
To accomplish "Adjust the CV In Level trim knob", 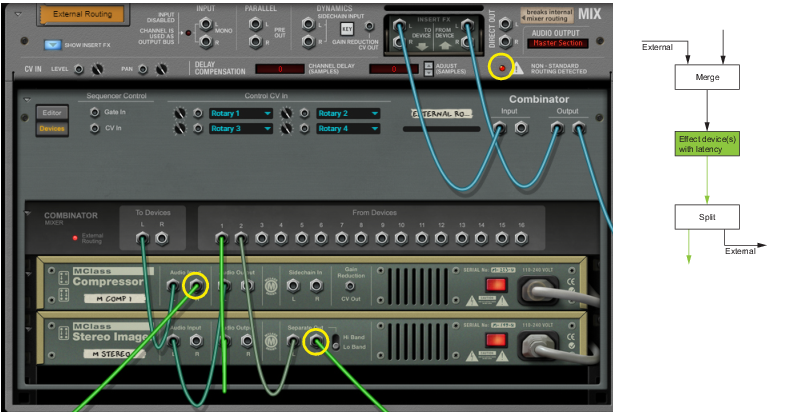I will click(x=97, y=69).
